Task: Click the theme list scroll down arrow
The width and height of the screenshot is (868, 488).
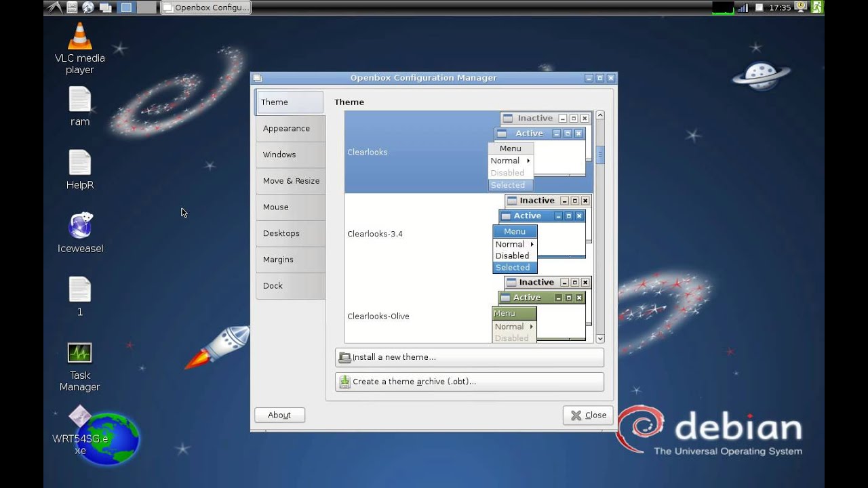Action: click(x=599, y=338)
